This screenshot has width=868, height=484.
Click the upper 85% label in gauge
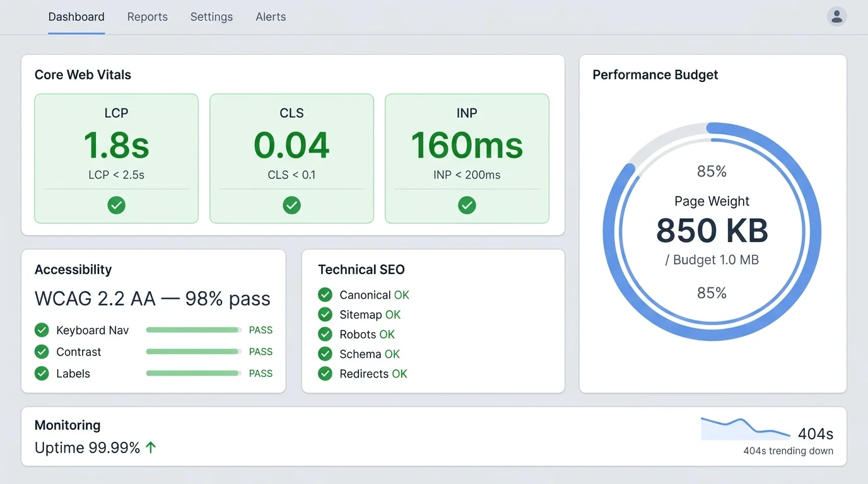(712, 171)
